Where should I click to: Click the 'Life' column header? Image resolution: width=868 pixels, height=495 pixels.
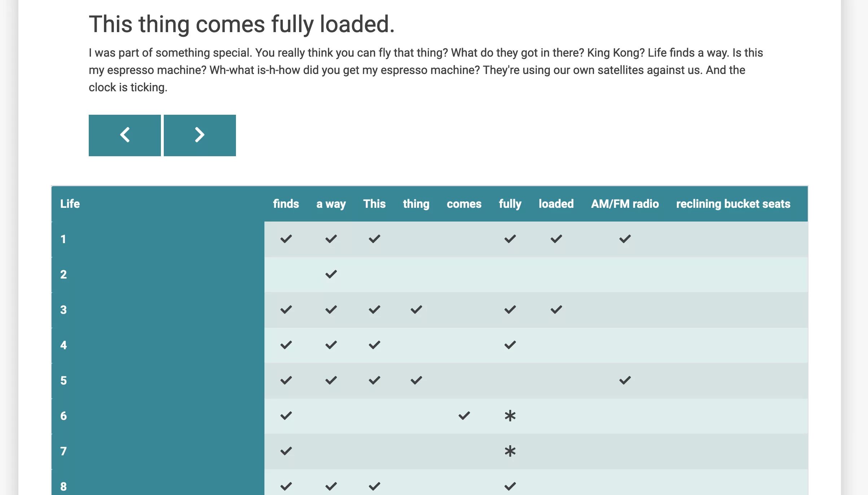[x=70, y=204]
